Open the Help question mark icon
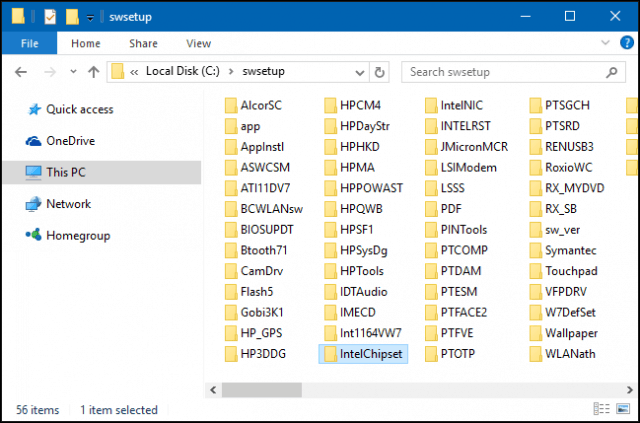Screen dimensions: 640x423 click(x=627, y=42)
